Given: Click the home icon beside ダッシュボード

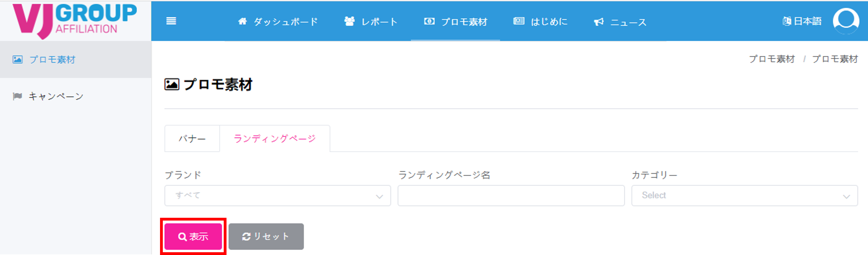Looking at the screenshot, I should click(x=242, y=21).
